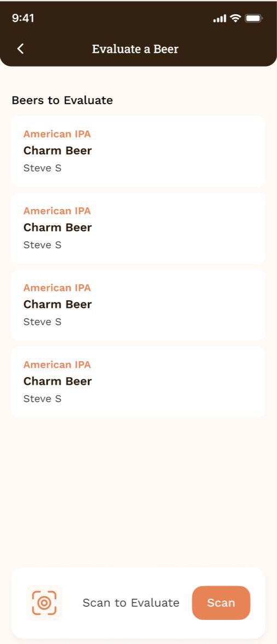277x644 pixels.
Task: Click American IPA label on third card
Action: click(57, 288)
